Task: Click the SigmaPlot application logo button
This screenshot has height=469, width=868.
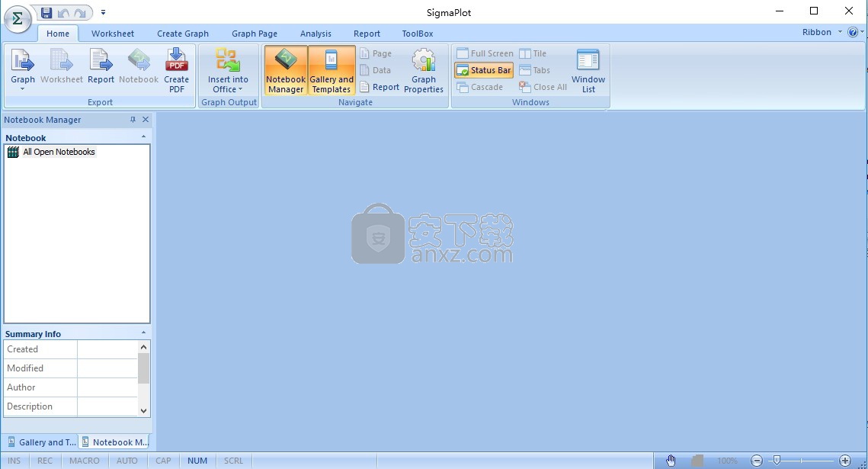Action: (18, 19)
